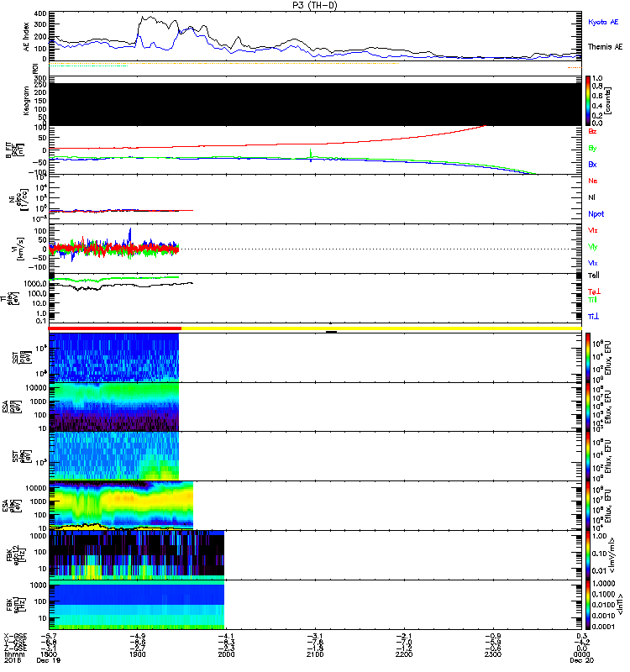Click the red Vix velocity legend label

pos(593,230)
